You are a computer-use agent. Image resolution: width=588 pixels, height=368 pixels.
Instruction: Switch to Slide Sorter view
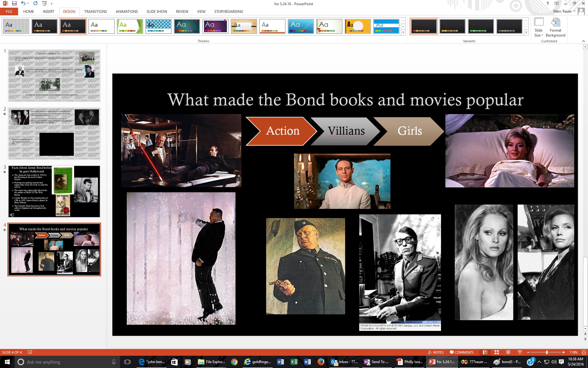(x=497, y=352)
